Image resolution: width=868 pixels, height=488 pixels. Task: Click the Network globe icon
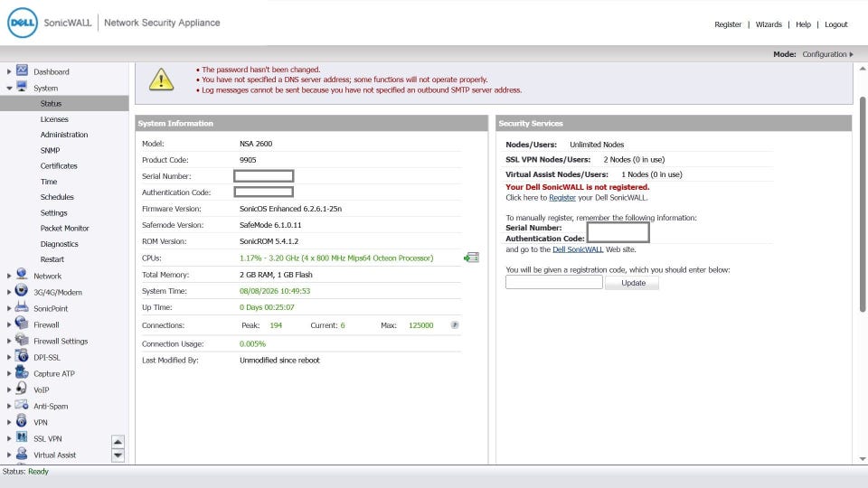click(22, 275)
